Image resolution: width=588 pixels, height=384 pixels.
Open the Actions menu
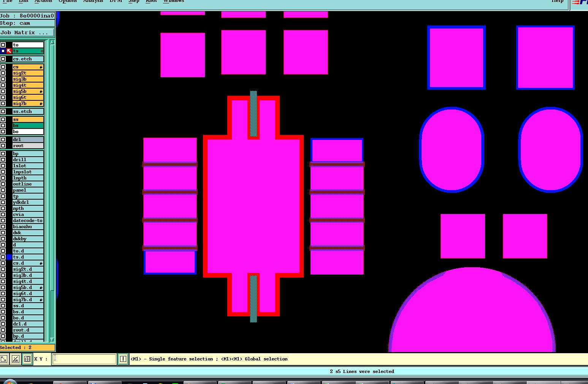tap(43, 1)
